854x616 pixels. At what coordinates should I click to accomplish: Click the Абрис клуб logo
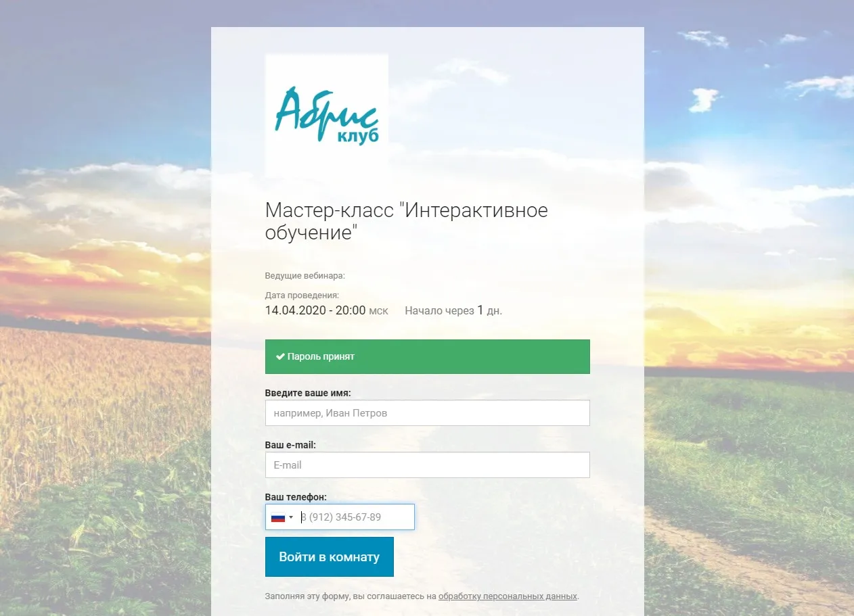click(x=327, y=116)
